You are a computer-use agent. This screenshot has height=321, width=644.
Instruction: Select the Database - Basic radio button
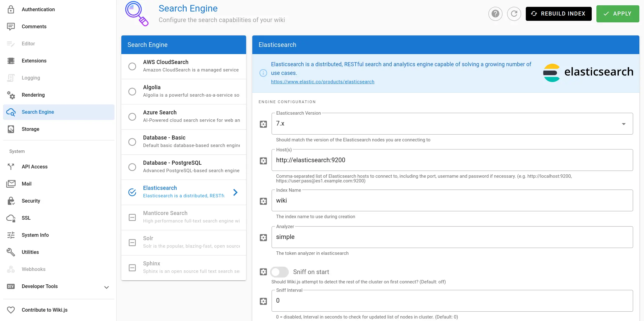click(x=132, y=142)
